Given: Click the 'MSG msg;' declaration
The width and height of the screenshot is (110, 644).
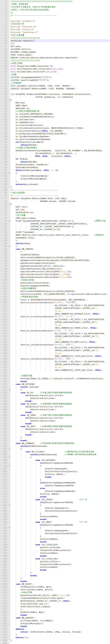Looking at the screenshot, I should tap(20, 103).
